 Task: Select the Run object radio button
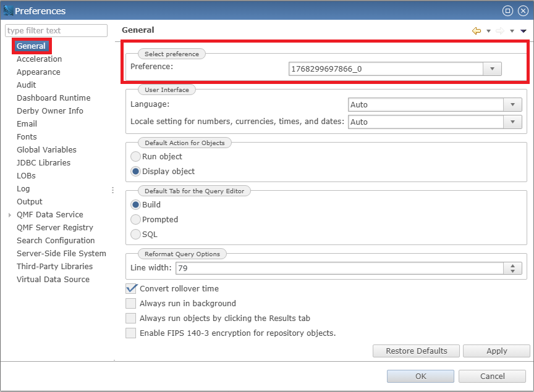pos(135,157)
